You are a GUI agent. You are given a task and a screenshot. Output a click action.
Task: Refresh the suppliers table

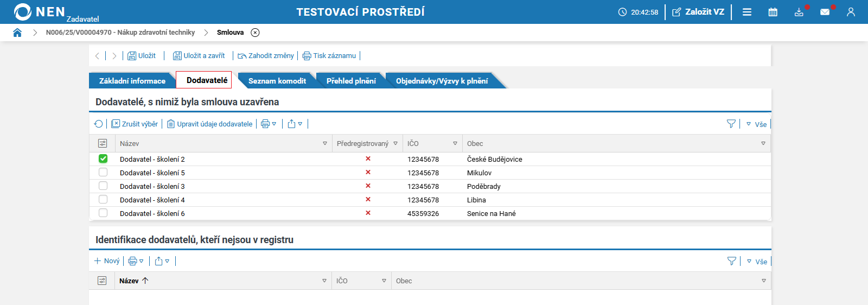point(98,124)
